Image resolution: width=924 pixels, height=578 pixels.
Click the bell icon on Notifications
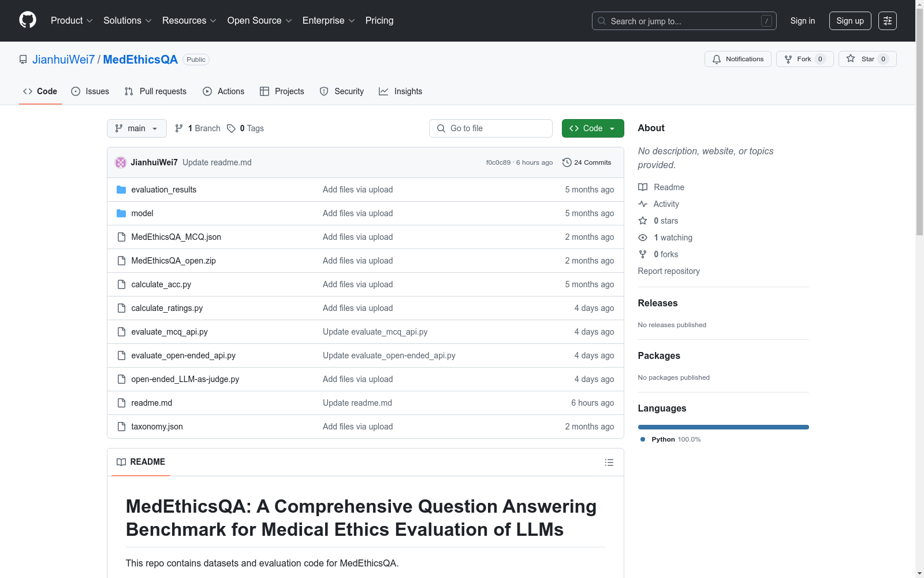pyautogui.click(x=717, y=59)
